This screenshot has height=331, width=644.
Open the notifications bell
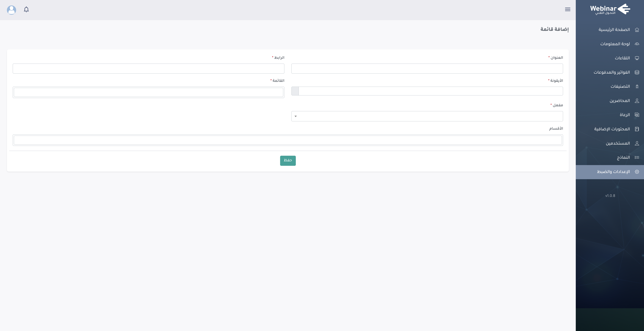[x=26, y=10]
